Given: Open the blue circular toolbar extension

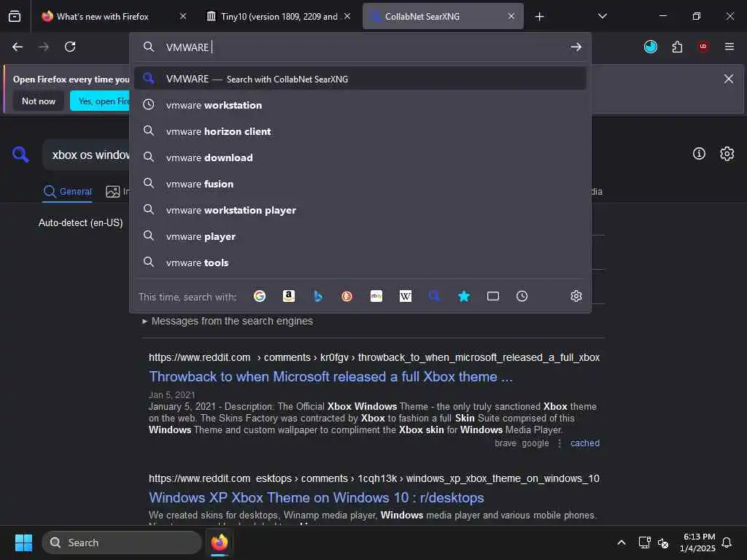Looking at the screenshot, I should [x=650, y=47].
